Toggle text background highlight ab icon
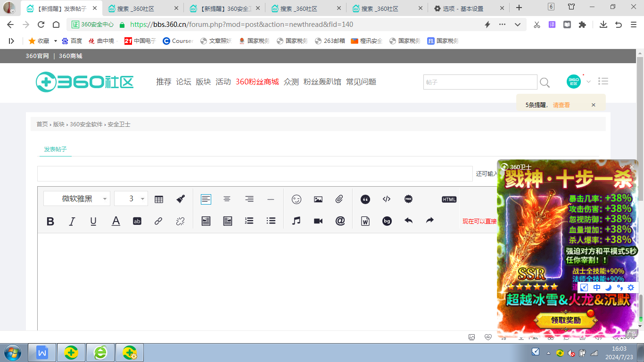The height and width of the screenshot is (362, 644). (137, 221)
